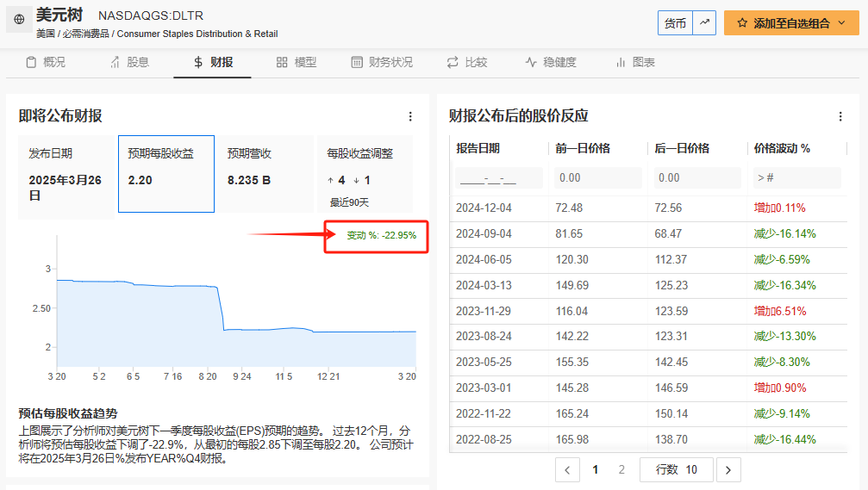Screen dimensions: 868x490
Task: Select the 预期每股收益 card
Action: point(166,174)
